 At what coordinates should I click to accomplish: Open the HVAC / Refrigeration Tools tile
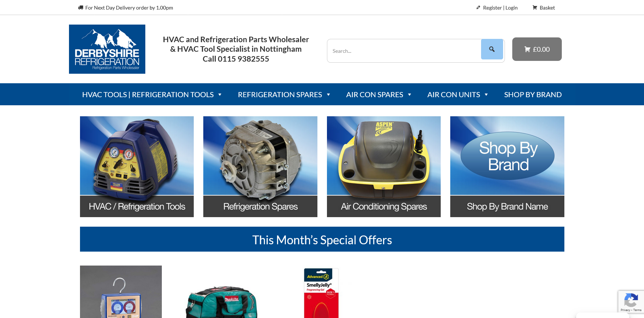click(137, 167)
